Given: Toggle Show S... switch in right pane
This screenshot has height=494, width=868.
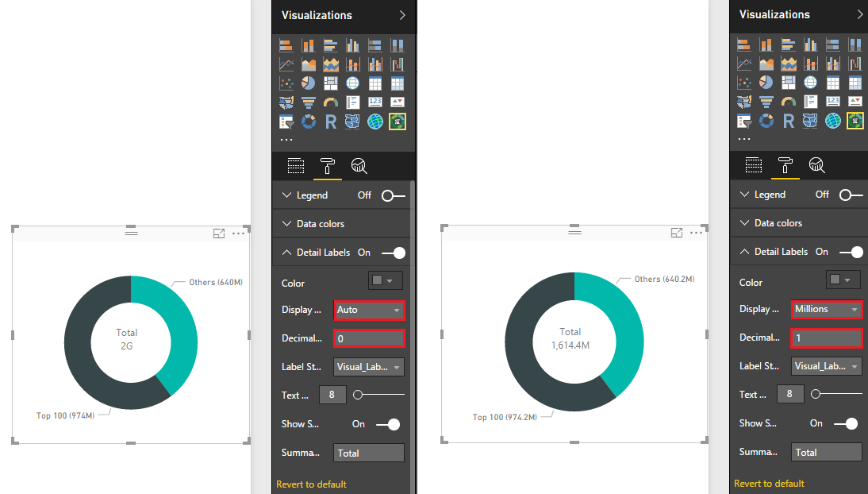Looking at the screenshot, I should tap(846, 423).
